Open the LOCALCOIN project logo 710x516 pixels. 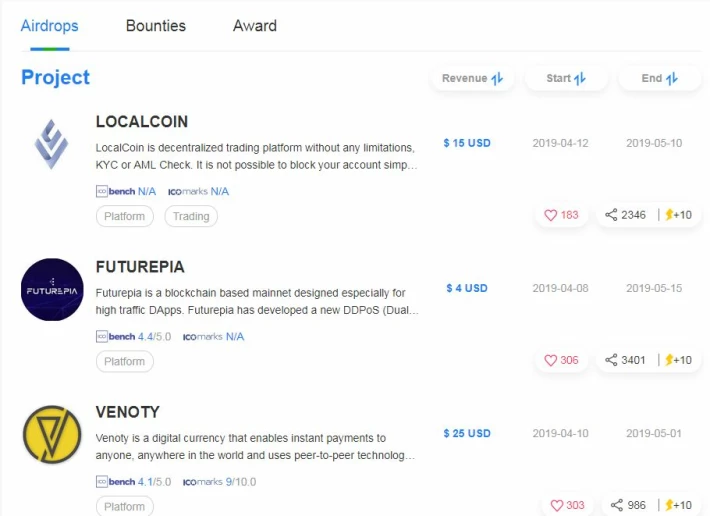51,144
